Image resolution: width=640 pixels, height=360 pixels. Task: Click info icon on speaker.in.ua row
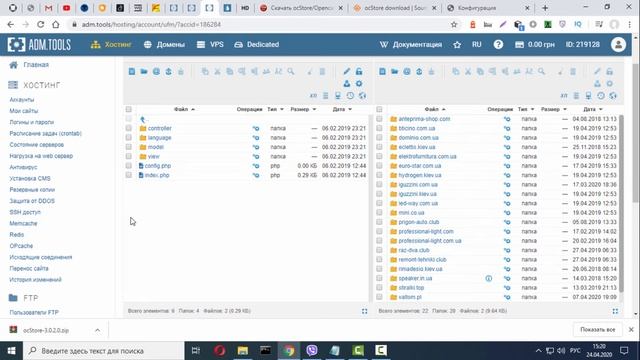pos(489,278)
